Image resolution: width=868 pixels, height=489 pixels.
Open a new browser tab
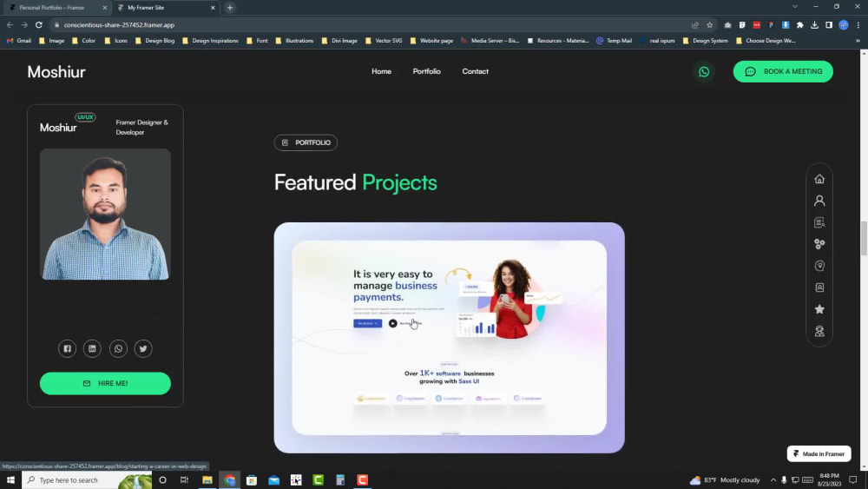(230, 8)
